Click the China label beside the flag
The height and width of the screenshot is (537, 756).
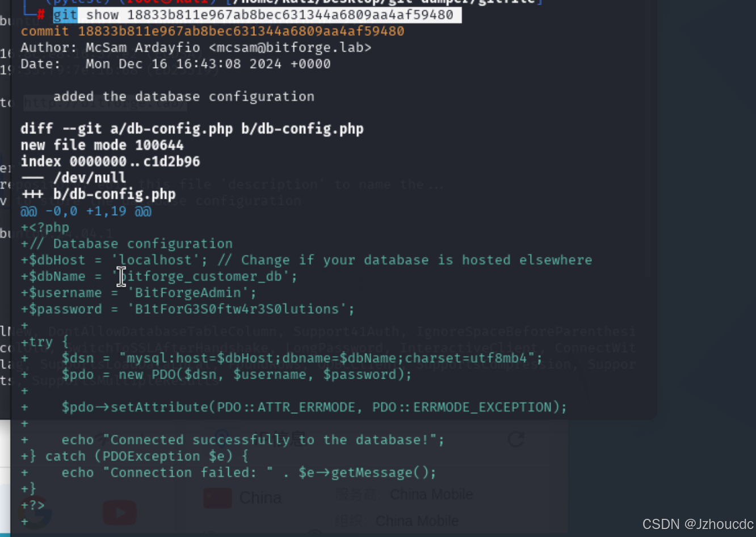pyautogui.click(x=261, y=497)
